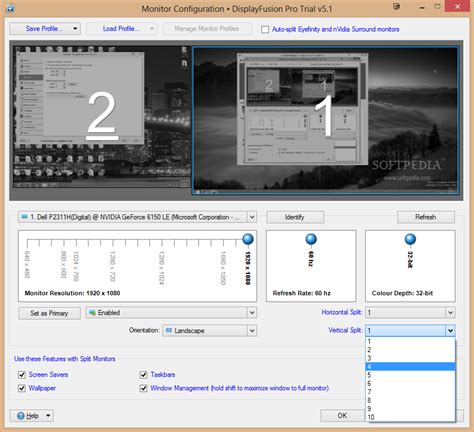Viewport: 474px width, 432px height.
Task: Click the Refresh Rate 60 hz slider knob
Action: pos(311,239)
